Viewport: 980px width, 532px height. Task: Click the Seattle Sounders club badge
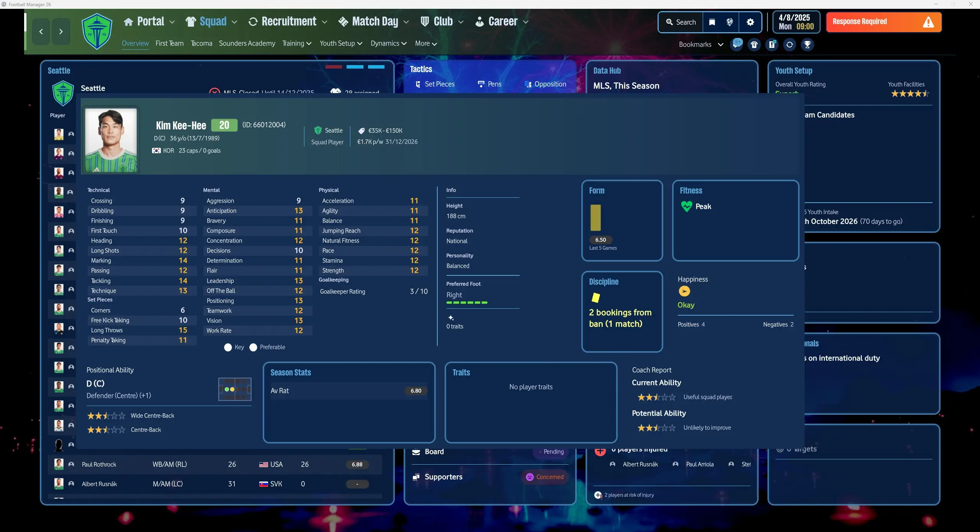point(97,31)
